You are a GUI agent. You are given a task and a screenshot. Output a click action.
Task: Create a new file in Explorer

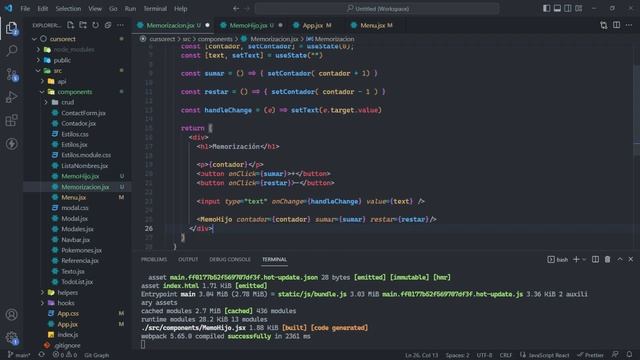tap(70, 25)
